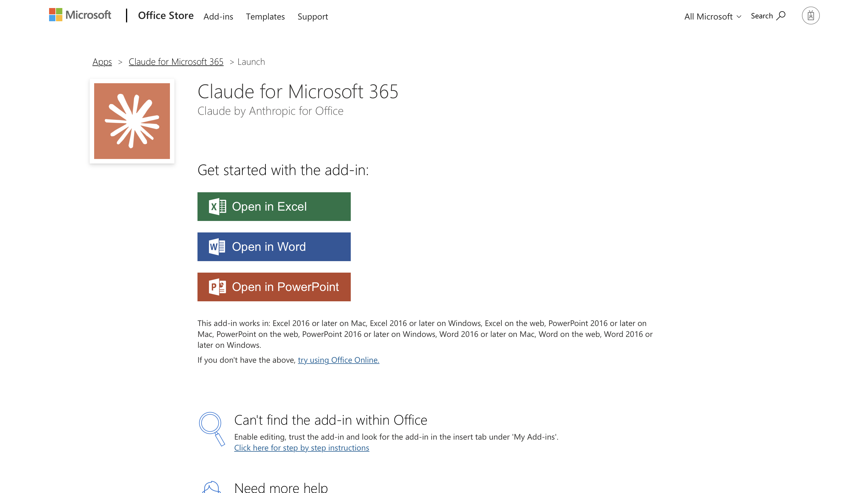Click the Claude starburst app icon
This screenshot has width=868, height=493.
[132, 121]
